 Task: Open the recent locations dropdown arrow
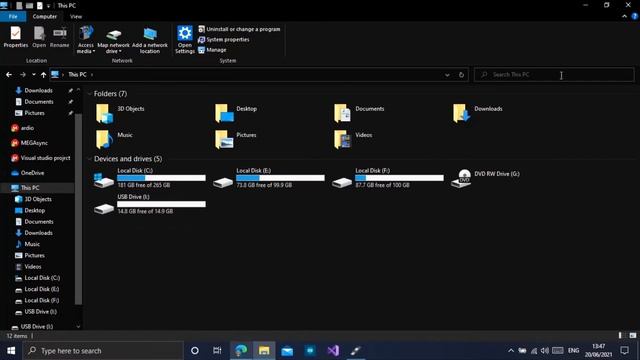click(33, 75)
